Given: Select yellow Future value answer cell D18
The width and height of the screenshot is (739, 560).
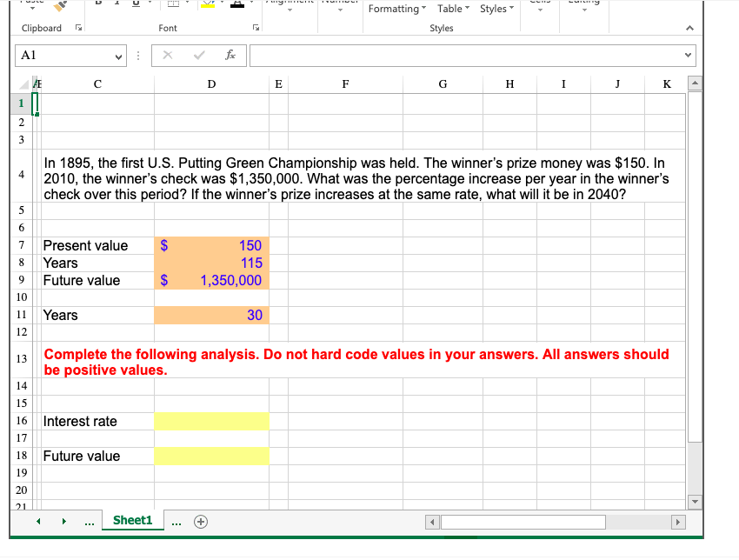Looking at the screenshot, I should 211,457.
